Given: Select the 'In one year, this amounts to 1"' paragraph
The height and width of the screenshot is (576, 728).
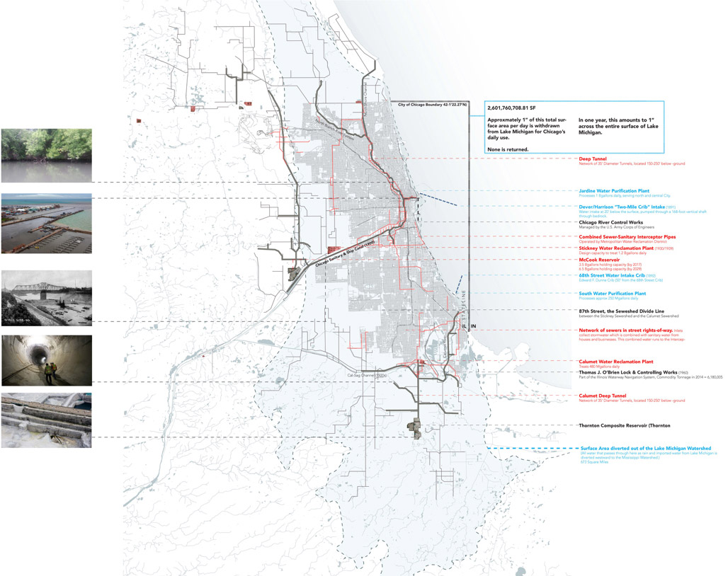Looking at the screenshot, I should tap(618, 126).
